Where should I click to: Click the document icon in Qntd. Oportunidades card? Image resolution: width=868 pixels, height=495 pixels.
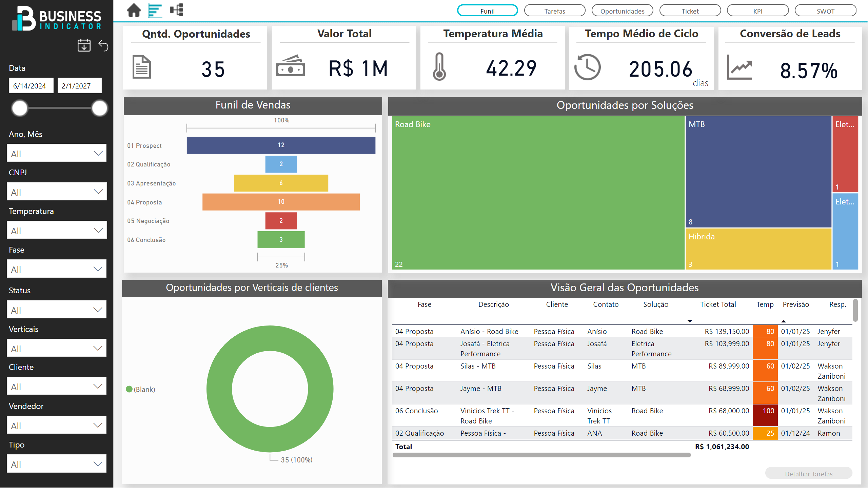141,67
